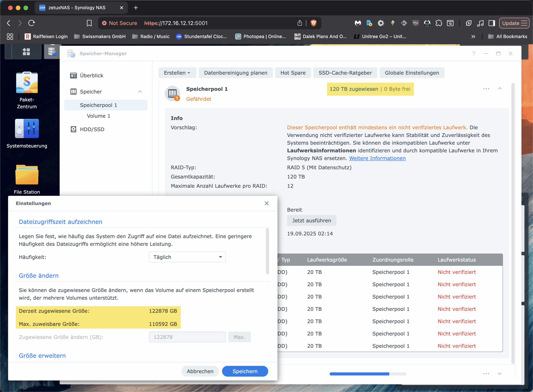Open the Speicherpool 1 three-dots menu

pyautogui.click(x=486, y=89)
